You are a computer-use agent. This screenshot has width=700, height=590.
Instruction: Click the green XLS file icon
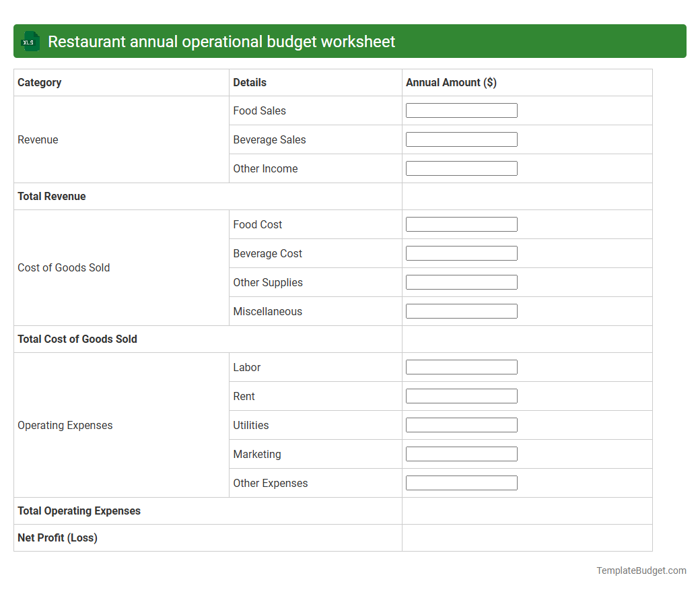click(30, 41)
